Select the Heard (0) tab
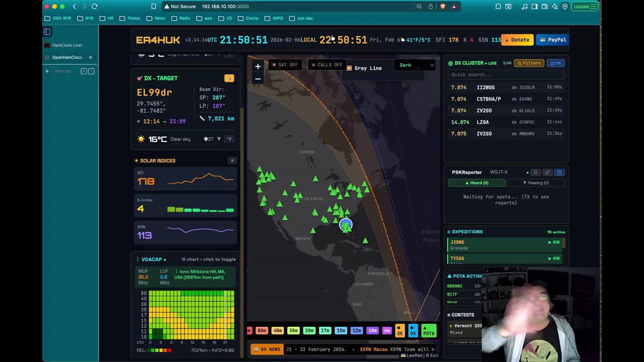 (476, 183)
